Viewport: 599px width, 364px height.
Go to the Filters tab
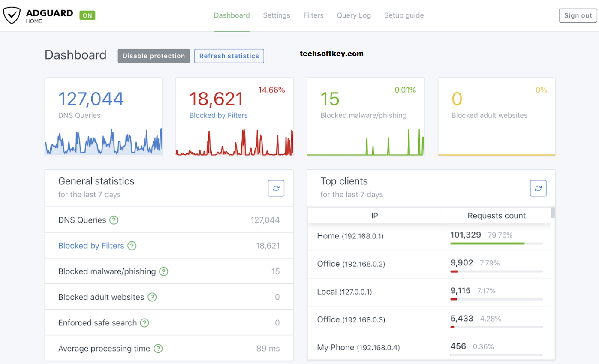[313, 15]
